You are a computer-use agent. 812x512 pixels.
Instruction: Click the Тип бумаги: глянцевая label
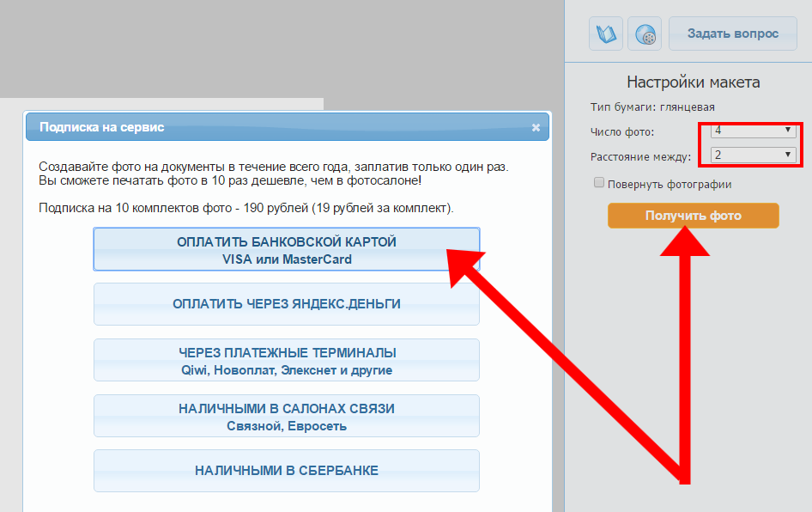652,107
